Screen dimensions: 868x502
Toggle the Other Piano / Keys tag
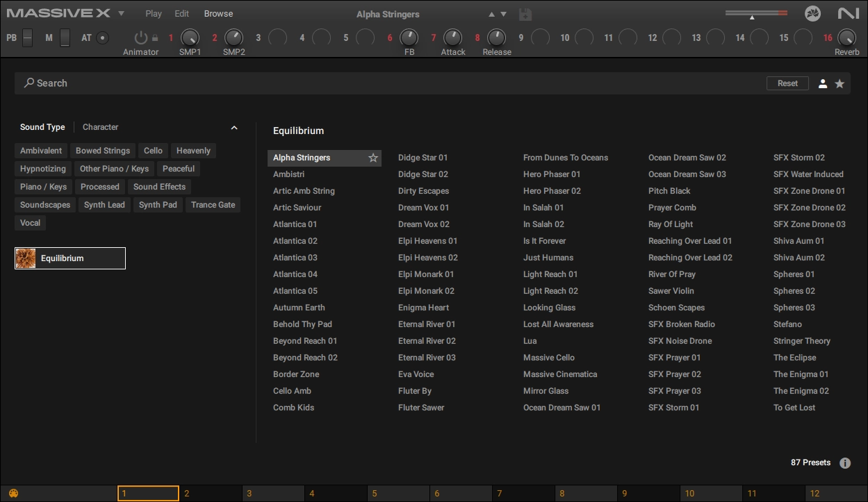click(115, 169)
